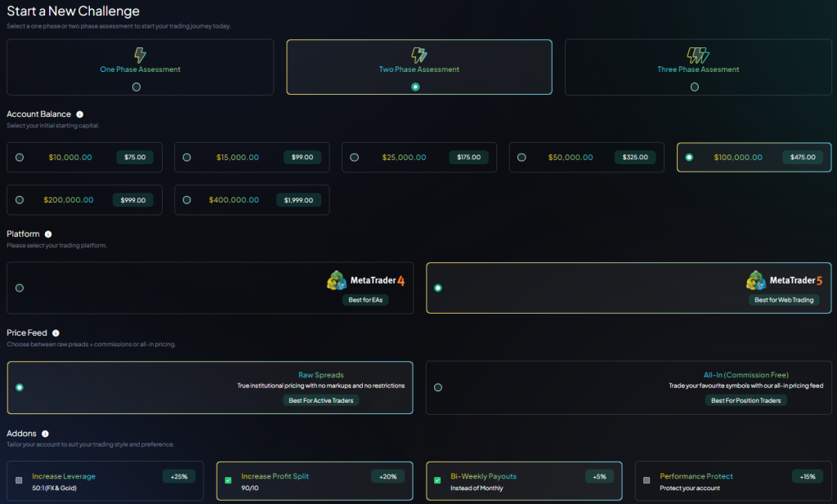Click the MetaTrader 5 logo

click(784, 281)
